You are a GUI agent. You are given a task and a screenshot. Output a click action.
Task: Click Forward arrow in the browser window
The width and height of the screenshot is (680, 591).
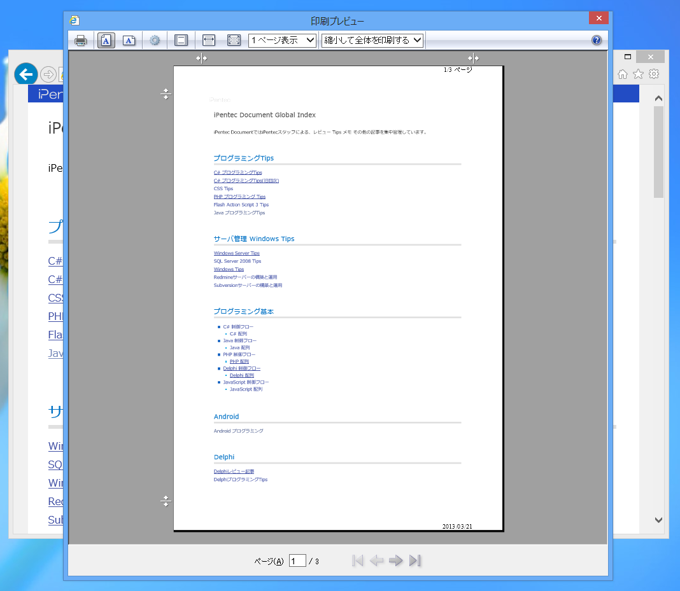point(49,75)
